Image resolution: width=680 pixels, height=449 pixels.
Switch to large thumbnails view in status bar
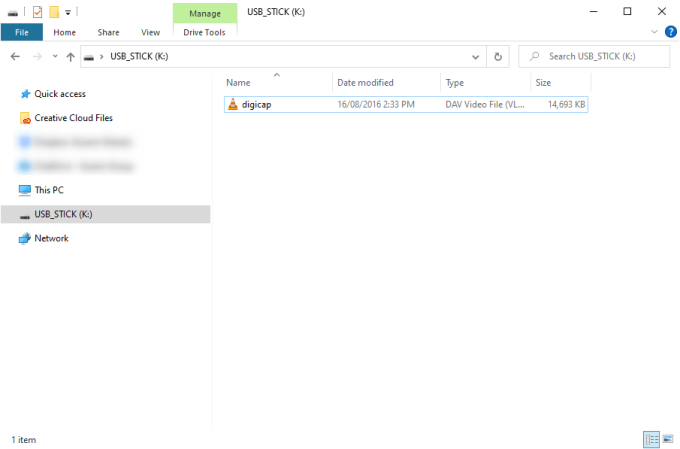click(667, 439)
